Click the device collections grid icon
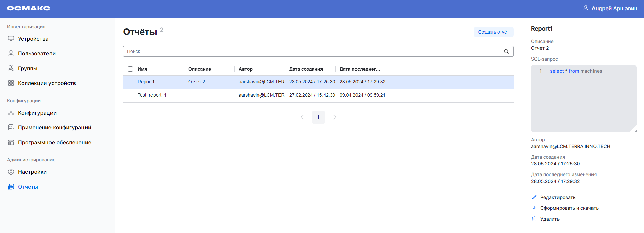This screenshot has width=644, height=233. click(x=11, y=83)
